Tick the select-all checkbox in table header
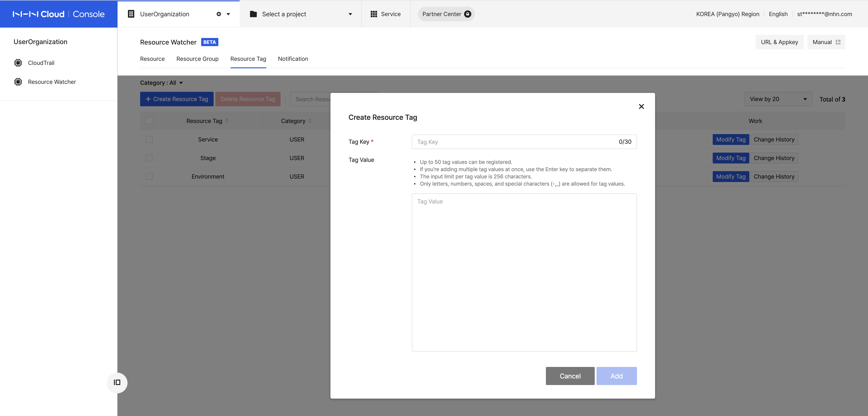The image size is (868, 416). (149, 121)
